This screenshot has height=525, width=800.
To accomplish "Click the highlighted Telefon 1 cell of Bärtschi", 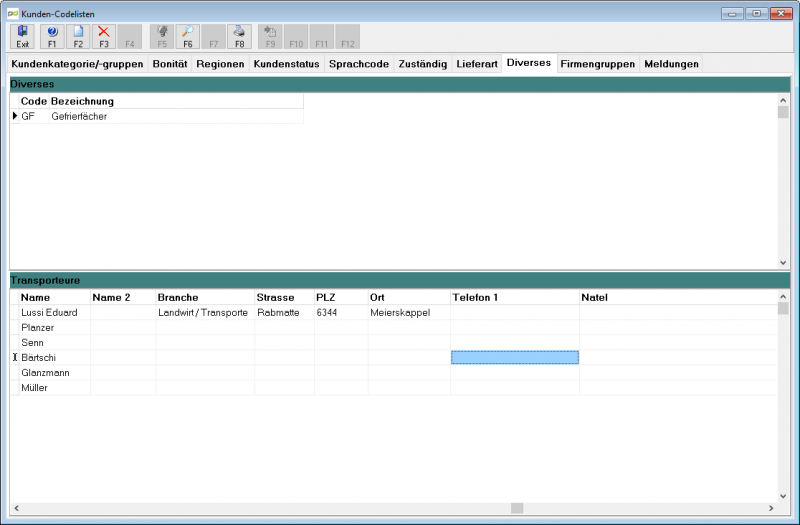I will click(x=515, y=358).
